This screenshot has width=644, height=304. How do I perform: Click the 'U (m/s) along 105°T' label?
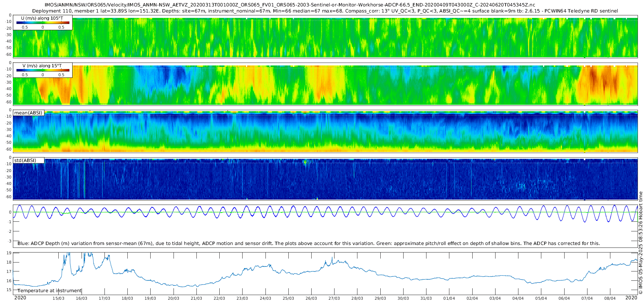point(42,18)
